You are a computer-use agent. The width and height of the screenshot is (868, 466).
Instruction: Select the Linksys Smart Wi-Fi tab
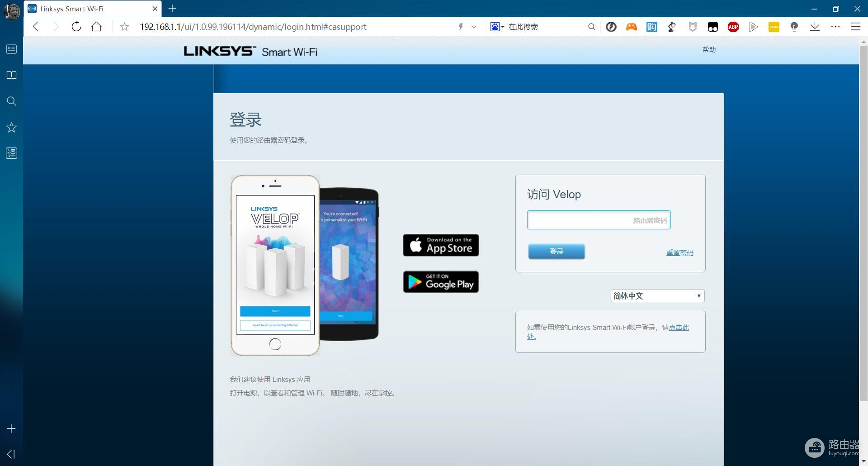(x=93, y=9)
